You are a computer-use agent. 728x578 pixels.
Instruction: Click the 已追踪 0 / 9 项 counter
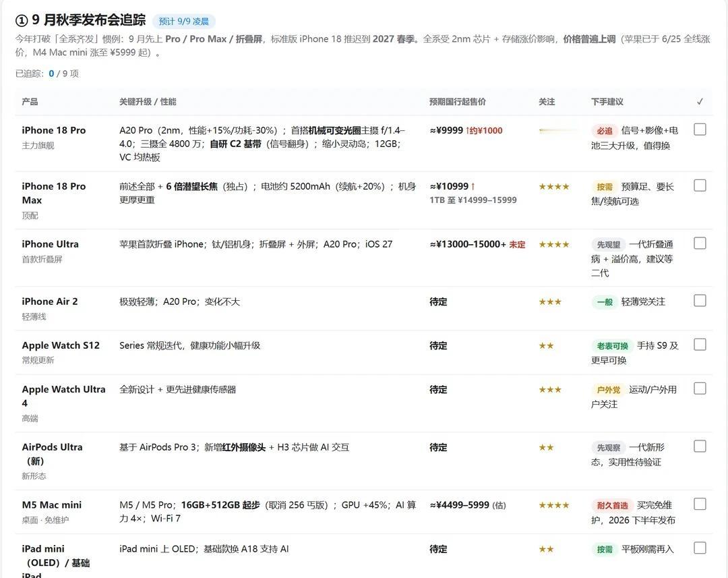[47, 74]
